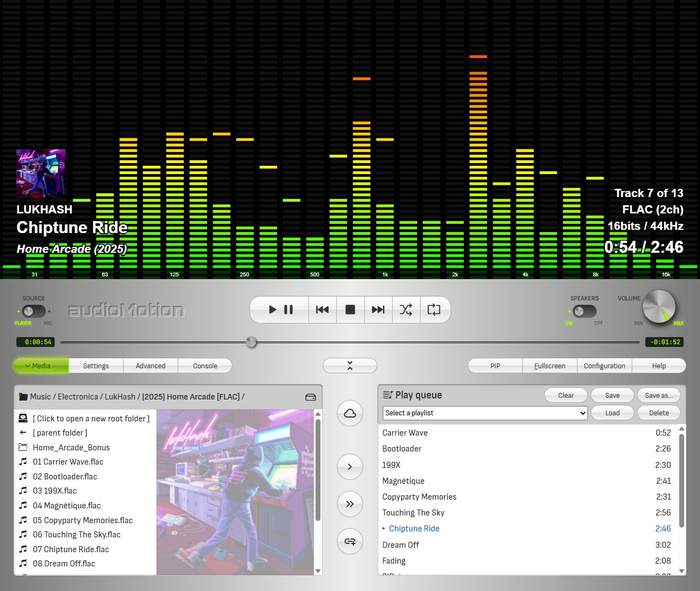Collapse the lower panel with the chevron button

pos(349,365)
